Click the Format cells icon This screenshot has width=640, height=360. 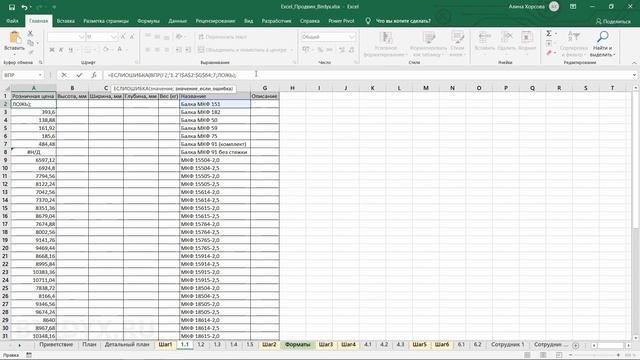(x=527, y=38)
